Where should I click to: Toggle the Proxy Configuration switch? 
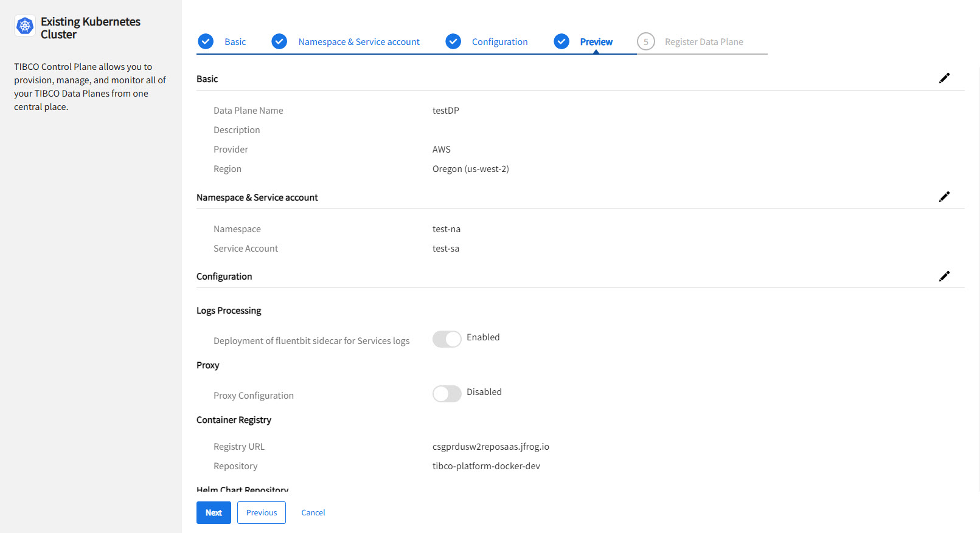point(447,394)
